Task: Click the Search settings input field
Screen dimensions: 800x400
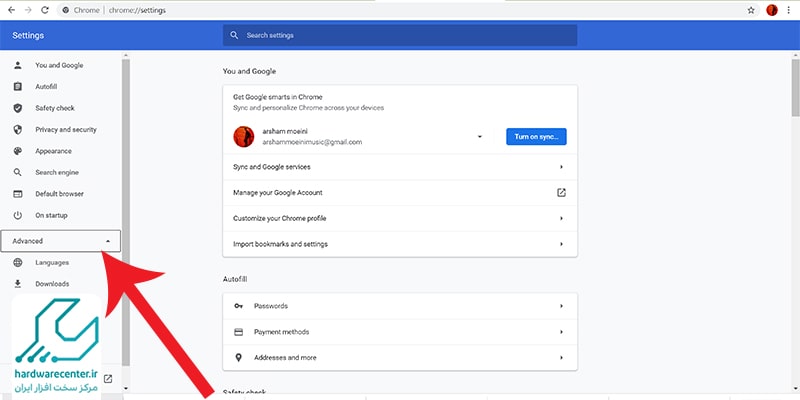Action: pos(400,35)
